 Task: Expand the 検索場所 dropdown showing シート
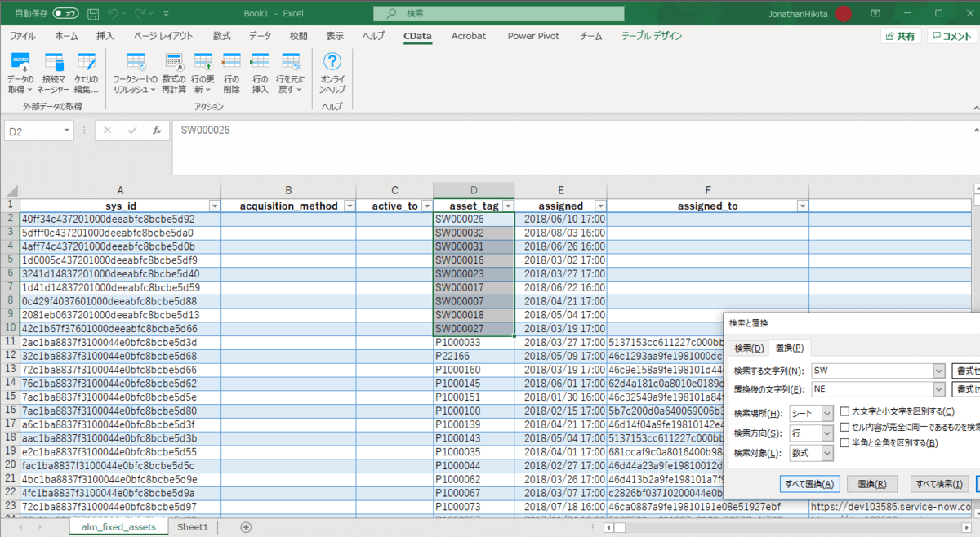[x=826, y=414]
